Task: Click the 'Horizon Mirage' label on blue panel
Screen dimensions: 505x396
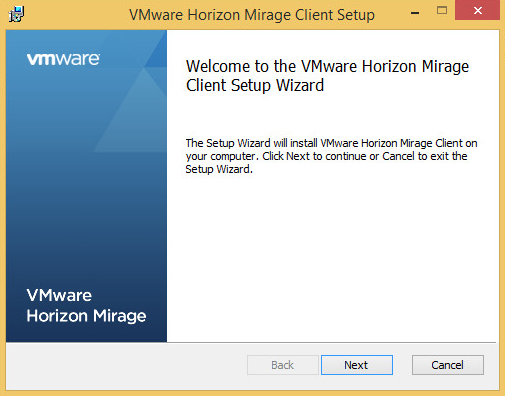Action: click(86, 316)
